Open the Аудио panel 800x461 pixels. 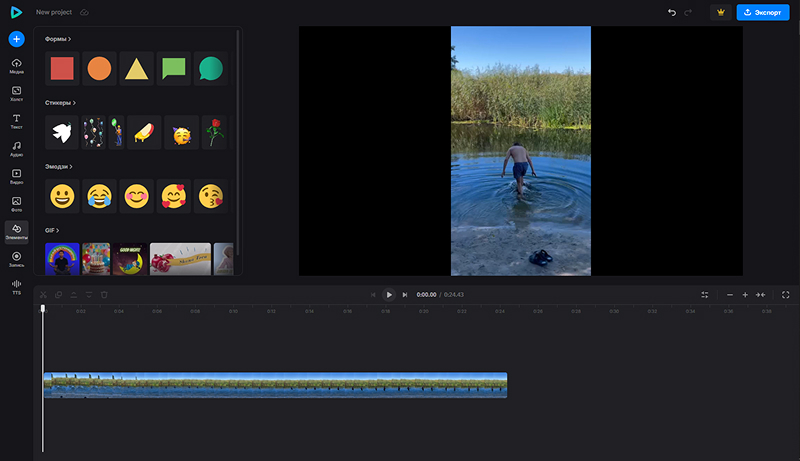(16, 149)
